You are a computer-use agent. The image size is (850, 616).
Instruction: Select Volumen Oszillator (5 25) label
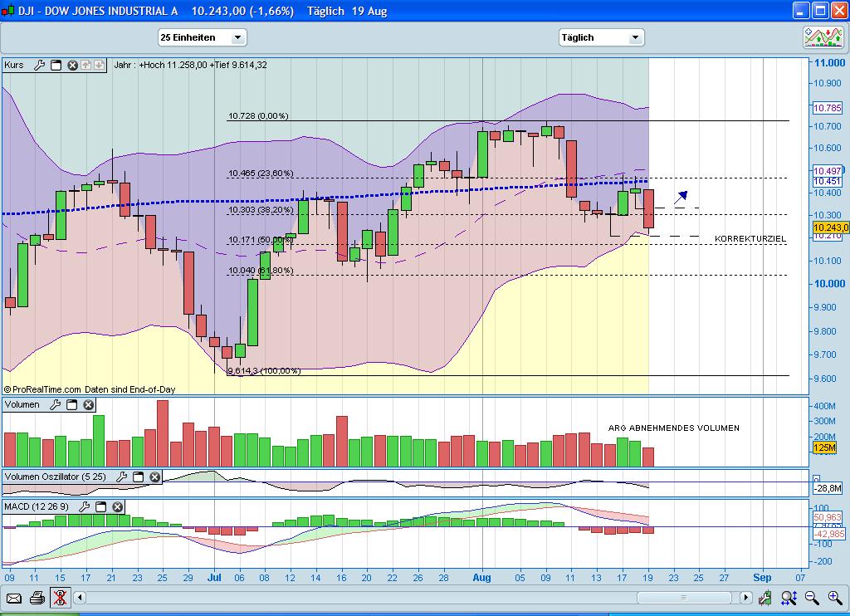pyautogui.click(x=56, y=477)
